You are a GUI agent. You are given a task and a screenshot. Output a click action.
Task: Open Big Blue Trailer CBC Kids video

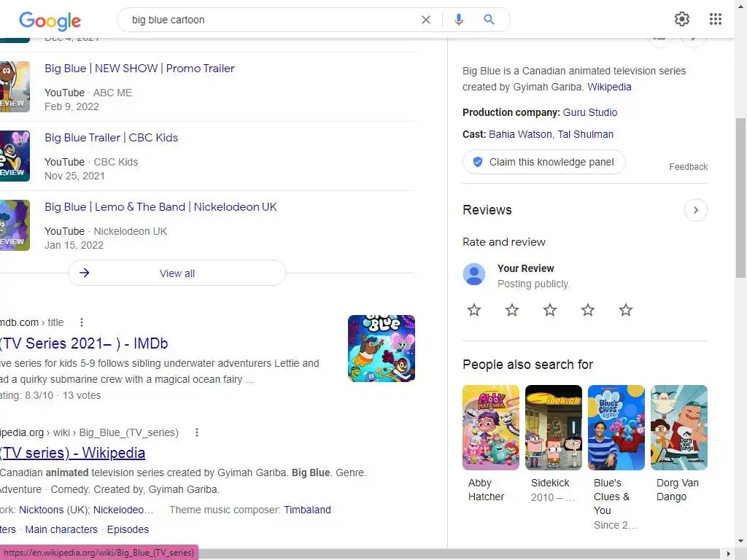click(111, 138)
